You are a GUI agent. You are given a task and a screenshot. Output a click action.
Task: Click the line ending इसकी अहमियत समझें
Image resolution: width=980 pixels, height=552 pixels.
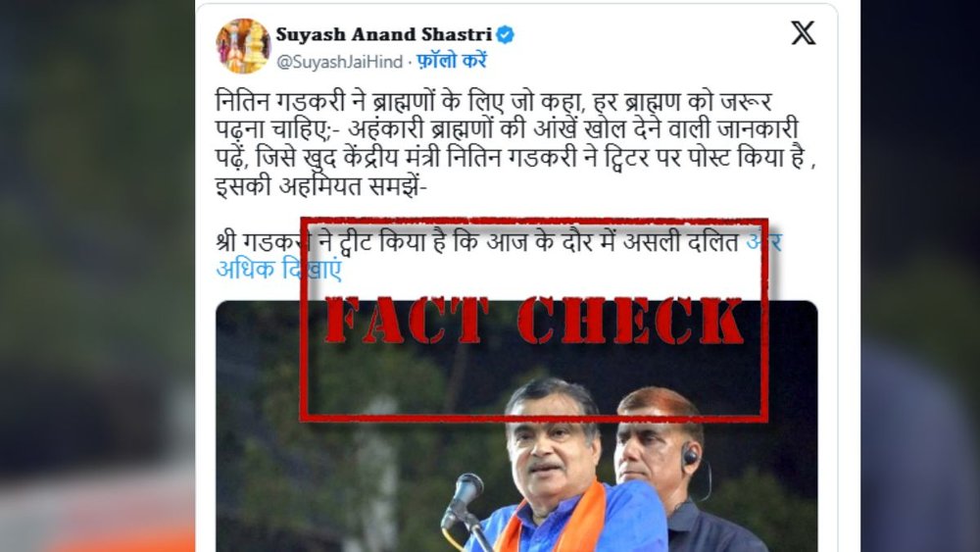pos(321,187)
